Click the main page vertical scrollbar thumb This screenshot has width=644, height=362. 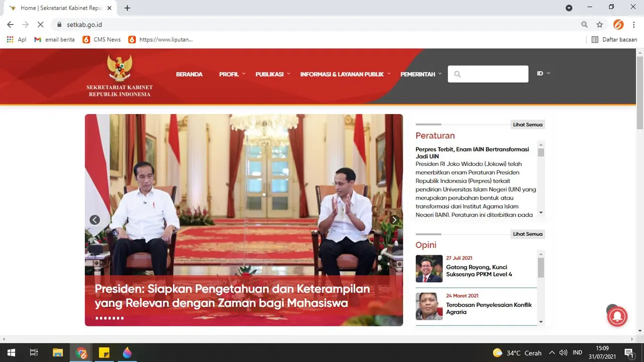pos(640,93)
